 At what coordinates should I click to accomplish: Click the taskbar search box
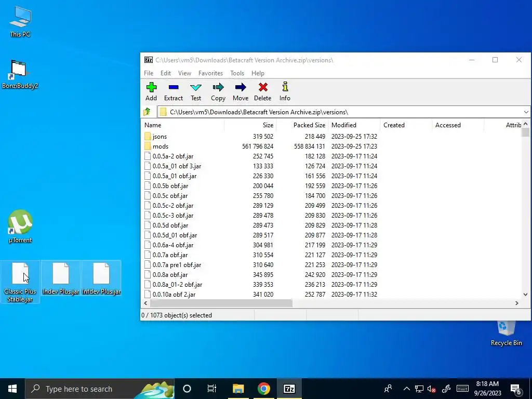pos(100,389)
